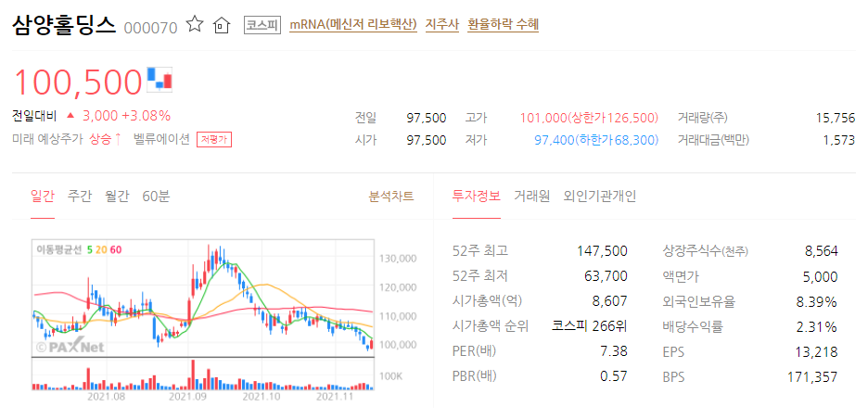Image resolution: width=868 pixels, height=419 pixels.
Task: Click the 2021.09 date label on chart
Action: (x=187, y=397)
